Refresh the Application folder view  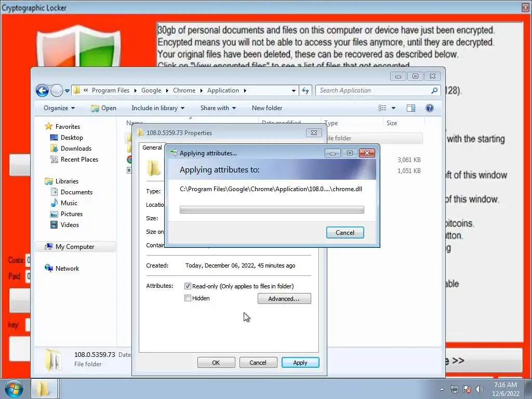point(305,90)
